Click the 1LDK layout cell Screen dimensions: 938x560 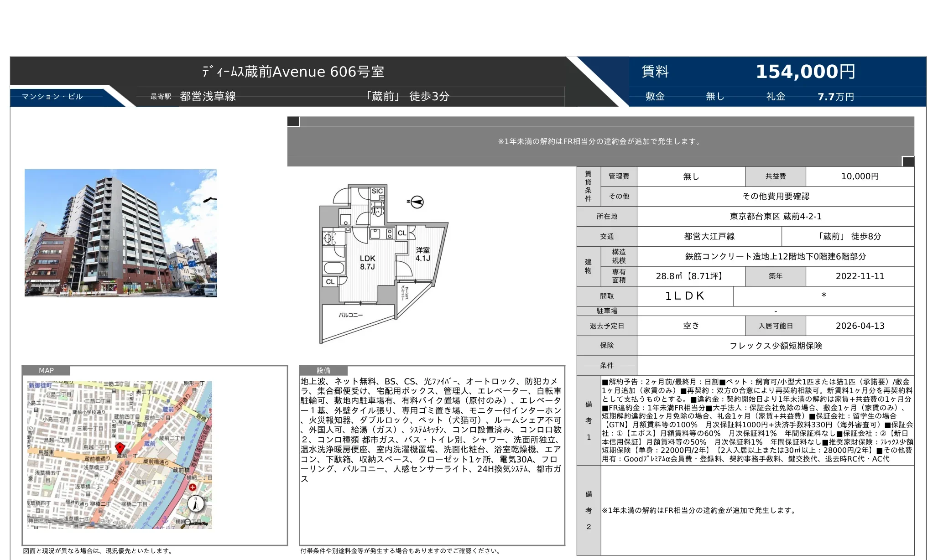(x=684, y=296)
